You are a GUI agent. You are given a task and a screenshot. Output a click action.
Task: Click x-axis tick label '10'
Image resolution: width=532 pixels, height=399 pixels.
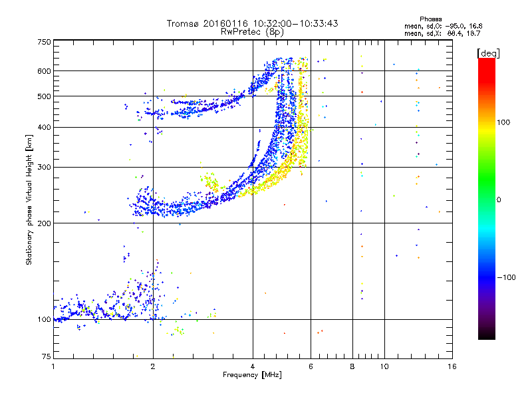pyautogui.click(x=384, y=366)
